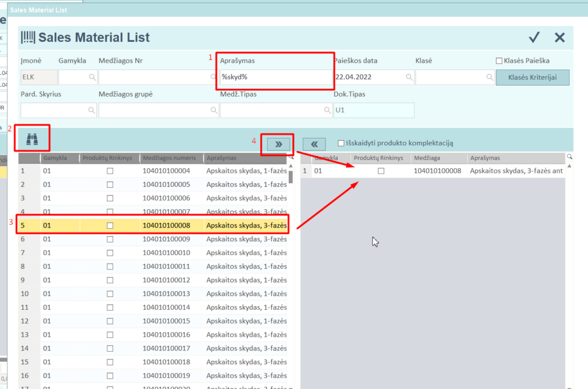This screenshot has height=389, width=588.
Task: Click the double left arrow remove button
Action: coord(314,144)
